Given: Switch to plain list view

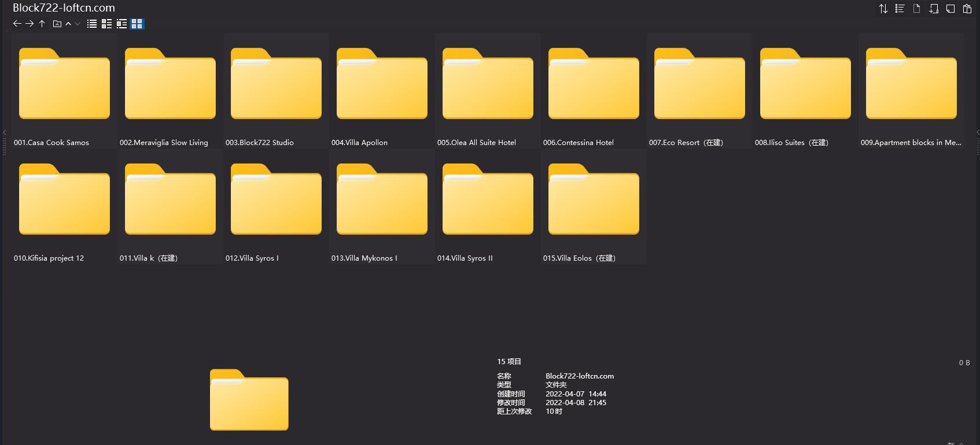Looking at the screenshot, I should click(x=92, y=24).
